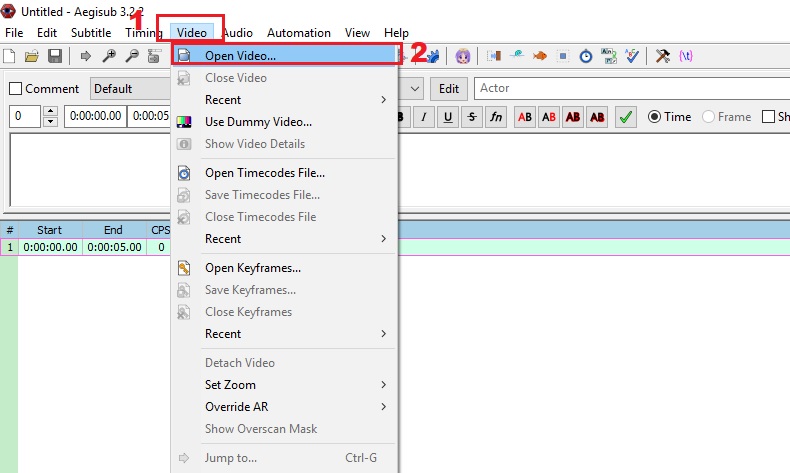Screen dimensions: 790x473
Task: Click the New subtitles toolbar icon
Action: pos(9,55)
